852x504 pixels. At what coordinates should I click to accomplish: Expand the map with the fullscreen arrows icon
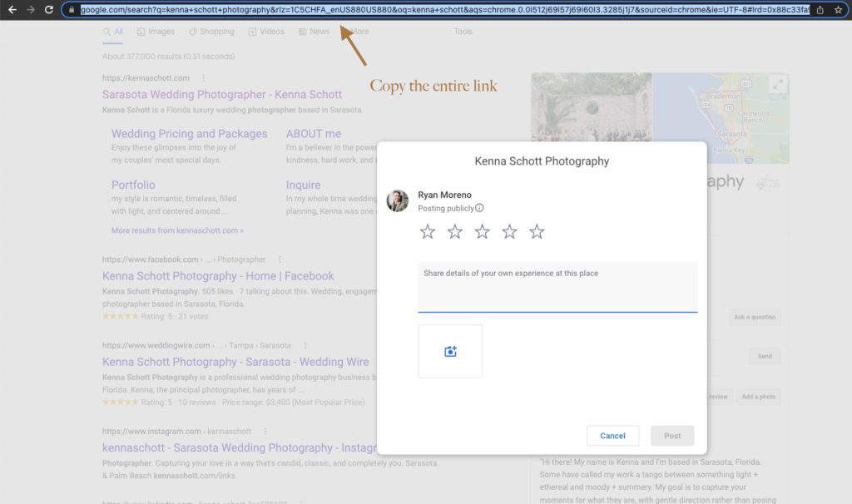tap(778, 83)
